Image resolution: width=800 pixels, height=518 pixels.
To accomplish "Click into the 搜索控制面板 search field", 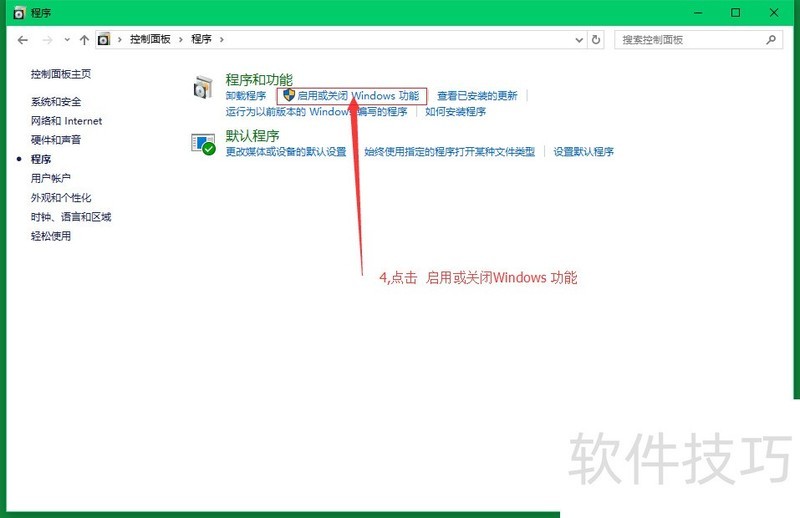I will click(x=698, y=39).
